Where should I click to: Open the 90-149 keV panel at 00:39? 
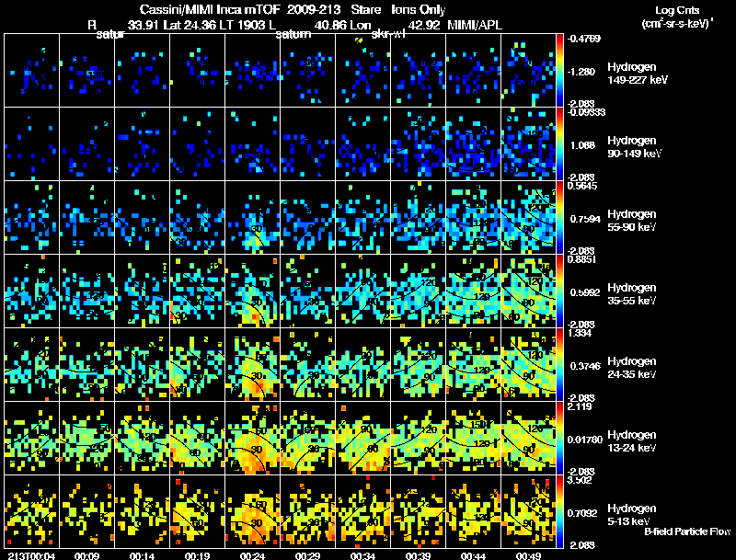[418, 143]
